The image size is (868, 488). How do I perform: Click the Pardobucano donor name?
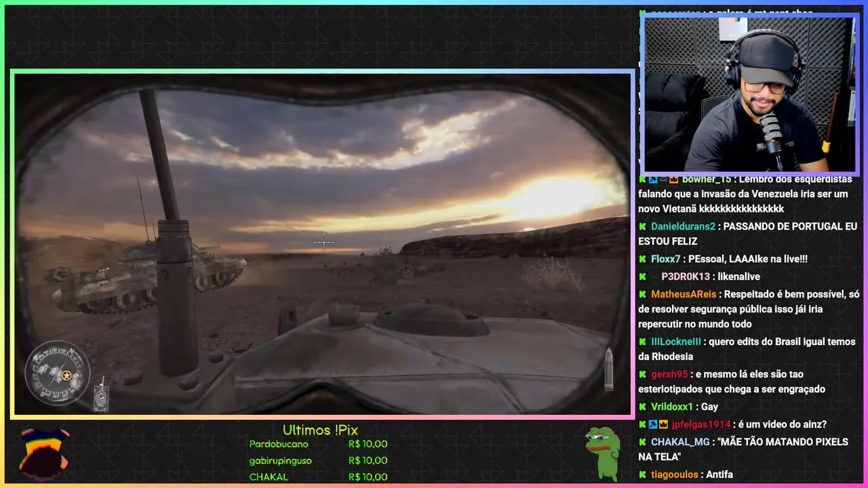279,444
